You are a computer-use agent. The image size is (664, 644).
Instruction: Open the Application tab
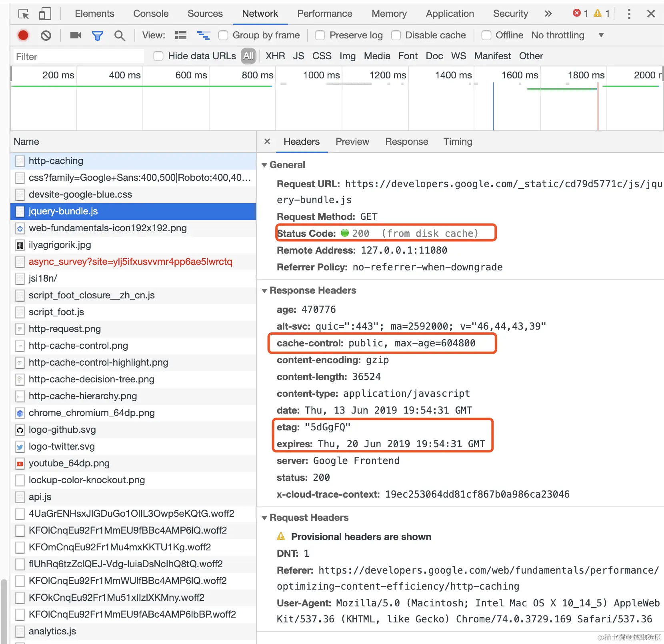(450, 14)
